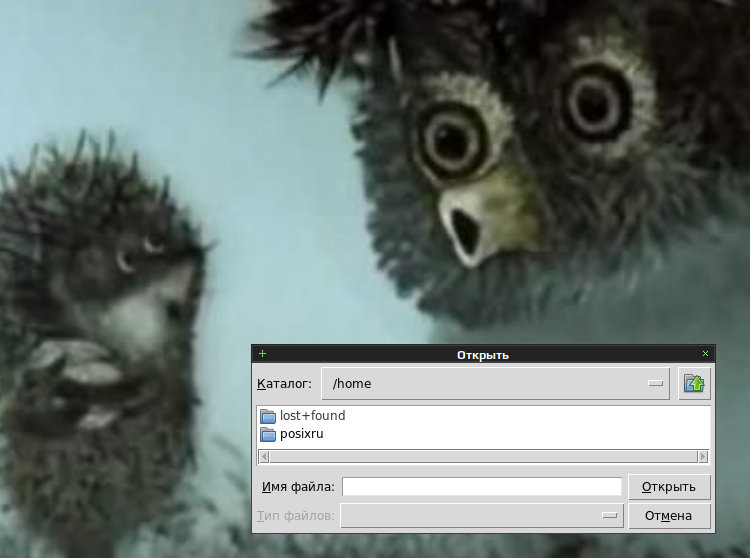Viewport: 750px width, 558px height.
Task: Select the posixru folder icon
Action: tap(268, 434)
